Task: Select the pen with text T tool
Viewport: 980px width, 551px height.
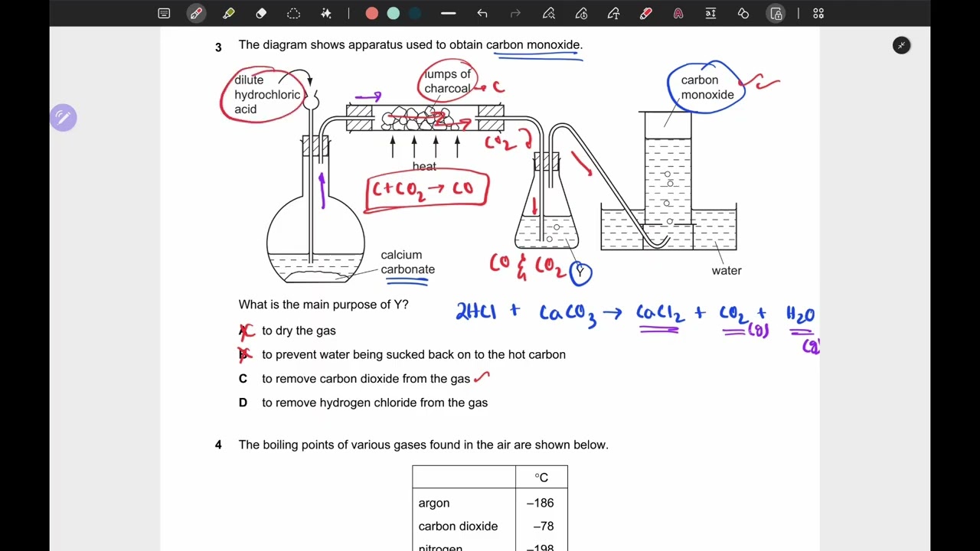Action: [x=613, y=13]
